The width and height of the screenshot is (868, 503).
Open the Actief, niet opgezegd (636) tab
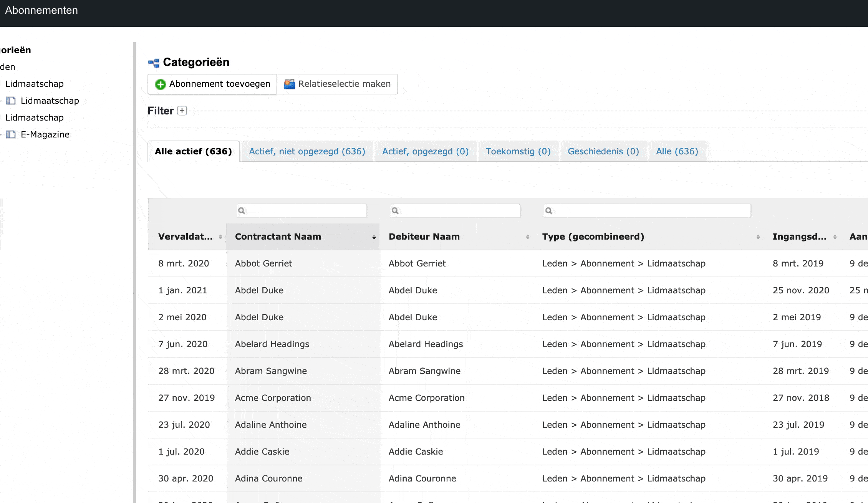307,151
